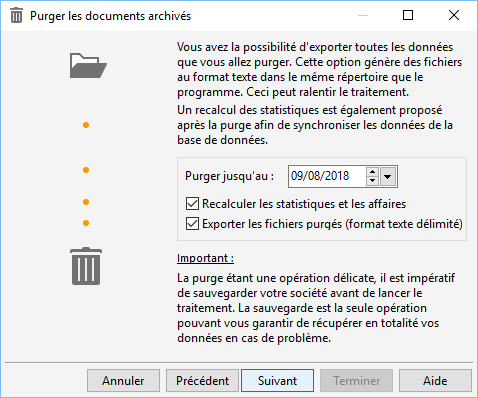Maximize the Purger les documents window
This screenshot has height=398, width=478.
[x=408, y=15]
